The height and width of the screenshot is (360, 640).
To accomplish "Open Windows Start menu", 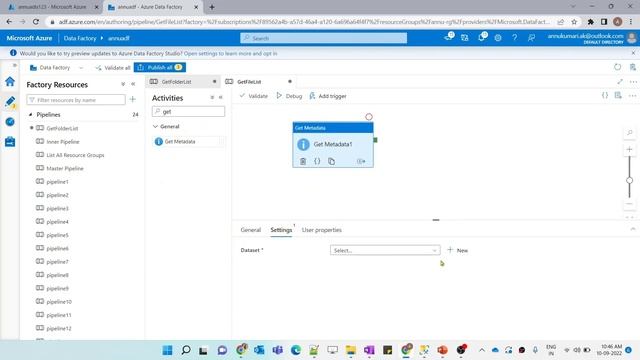I will 167,350.
